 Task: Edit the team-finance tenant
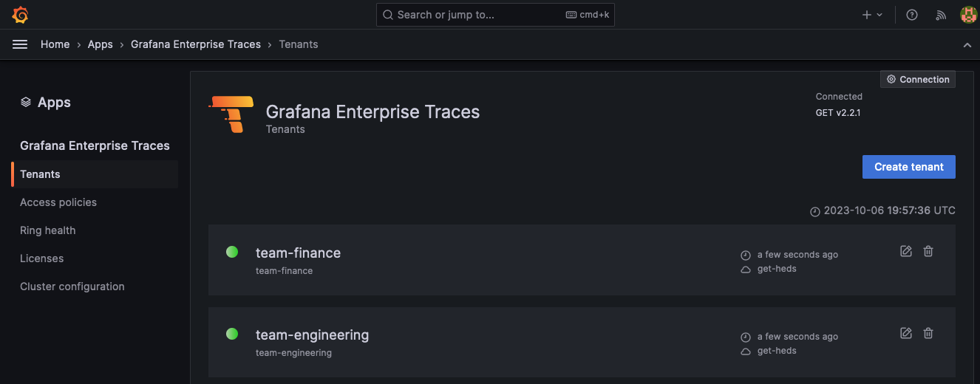click(906, 251)
